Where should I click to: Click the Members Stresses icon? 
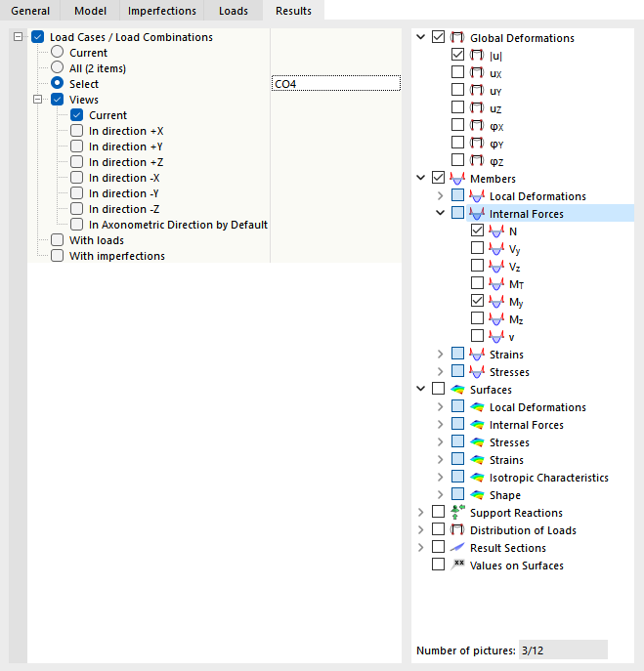point(477,372)
